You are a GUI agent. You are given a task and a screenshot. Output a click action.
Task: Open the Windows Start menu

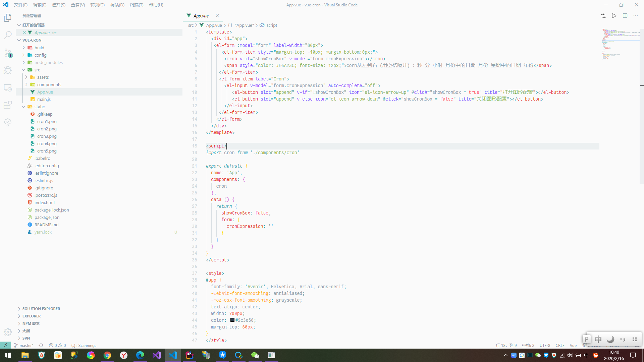coord(8,355)
